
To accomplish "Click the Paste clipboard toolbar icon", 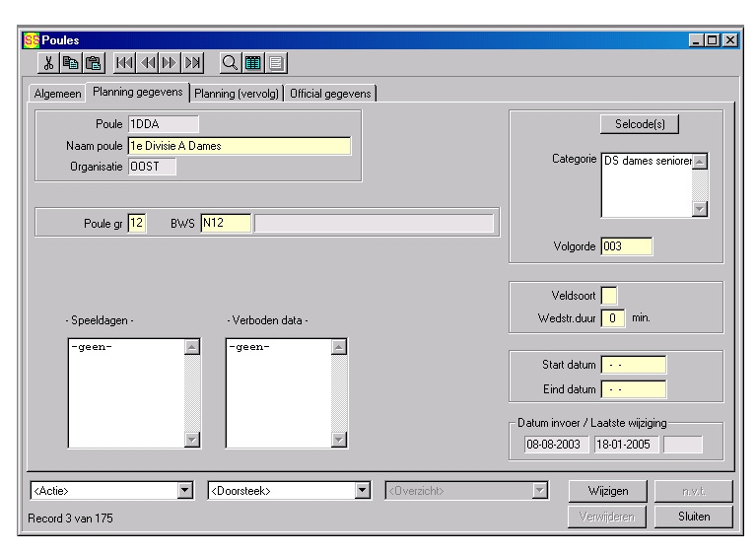I will 93,64.
